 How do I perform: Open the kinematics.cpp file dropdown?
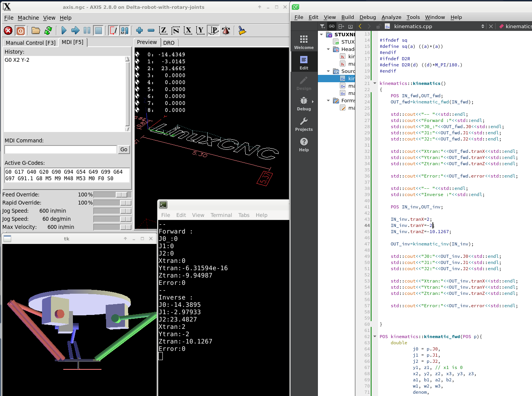click(x=483, y=26)
